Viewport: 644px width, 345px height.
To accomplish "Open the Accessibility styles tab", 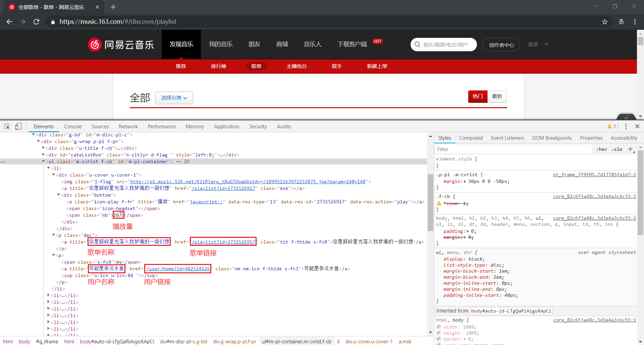I will 624,138.
